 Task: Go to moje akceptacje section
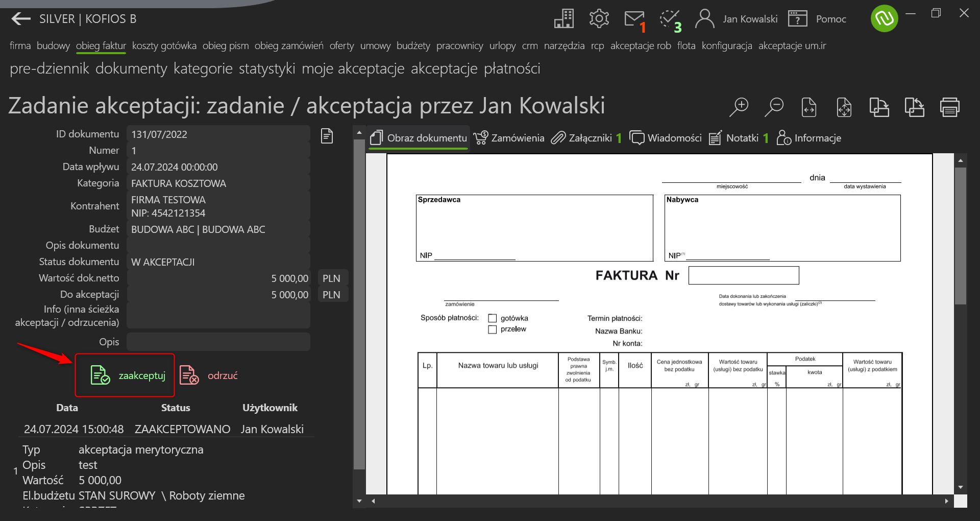pos(353,68)
